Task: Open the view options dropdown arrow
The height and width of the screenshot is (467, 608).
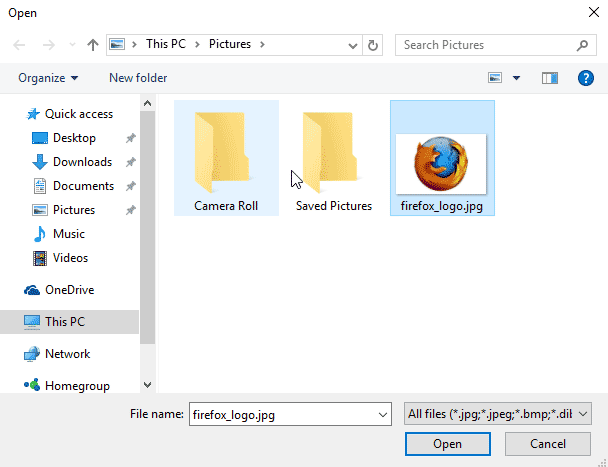Action: 516,78
